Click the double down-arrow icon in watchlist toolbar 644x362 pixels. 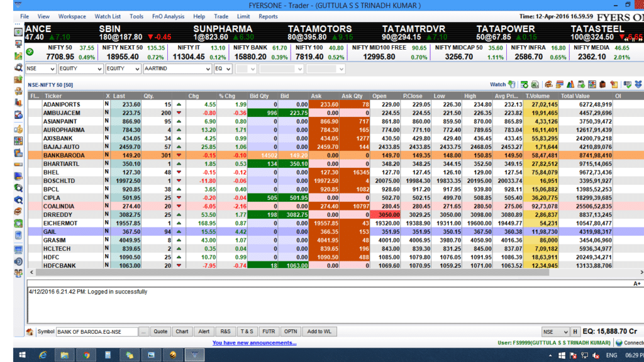tap(638, 84)
